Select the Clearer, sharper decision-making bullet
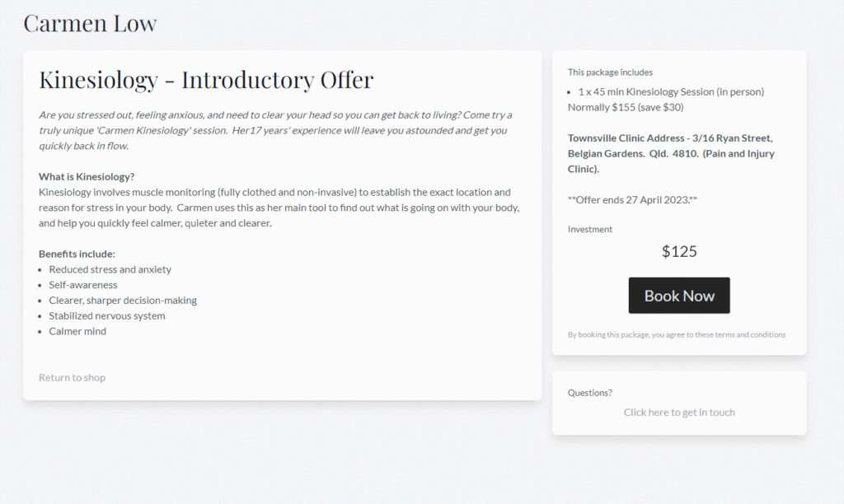This screenshot has width=844, height=504. [x=123, y=300]
